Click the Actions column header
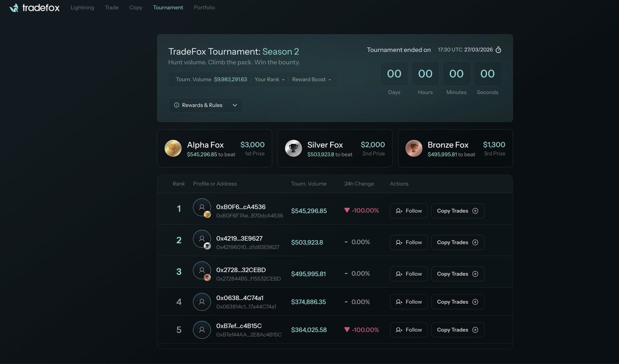The height and width of the screenshot is (364, 619). point(399,184)
